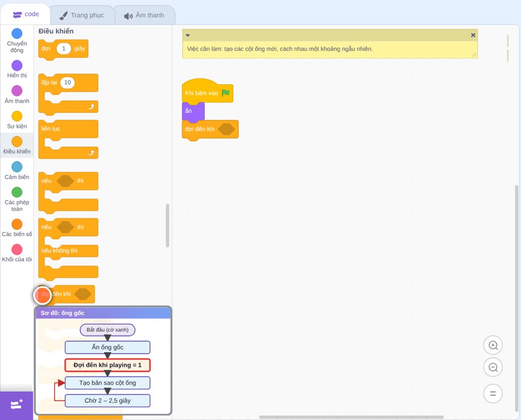Click the comment text about tạo các cột ống
Viewport: 521px width, 420px height.
280,49
